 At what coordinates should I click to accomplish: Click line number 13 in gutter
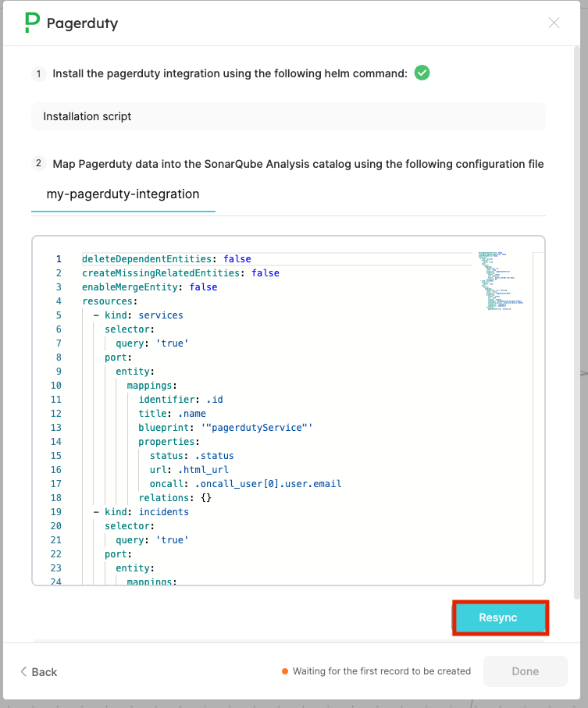tap(56, 427)
